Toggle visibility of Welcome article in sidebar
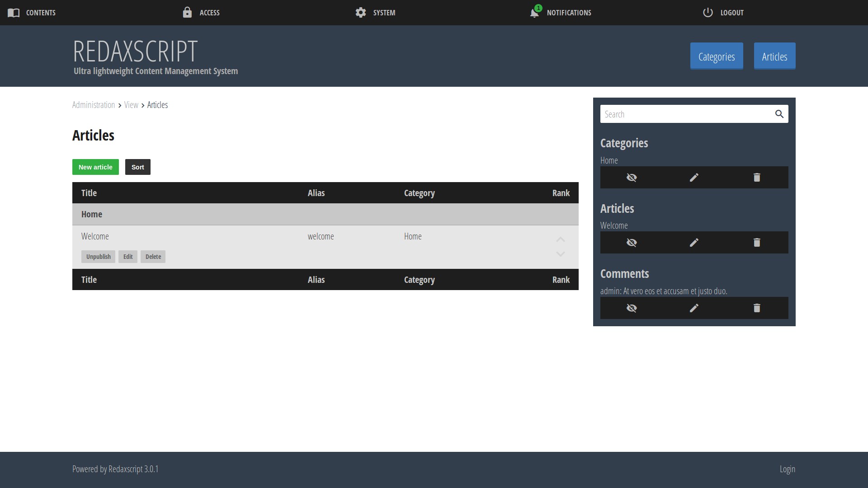This screenshot has height=488, width=868. click(x=632, y=243)
